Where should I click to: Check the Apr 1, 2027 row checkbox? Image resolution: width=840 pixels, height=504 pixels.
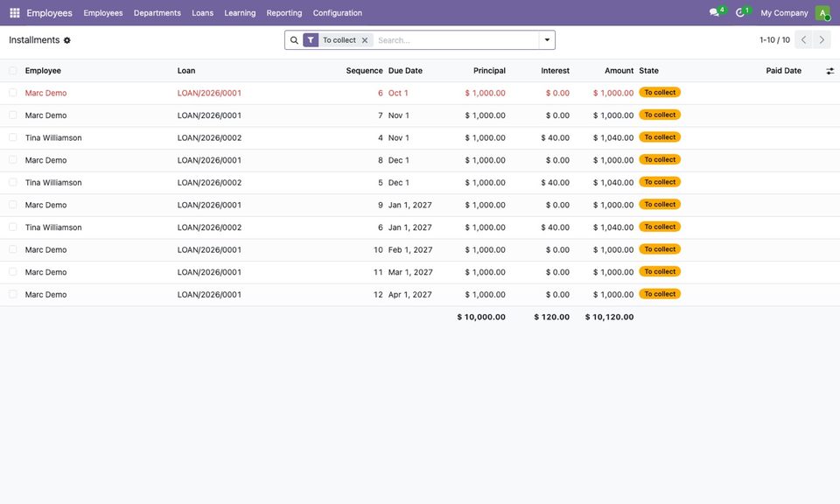pos(13,295)
